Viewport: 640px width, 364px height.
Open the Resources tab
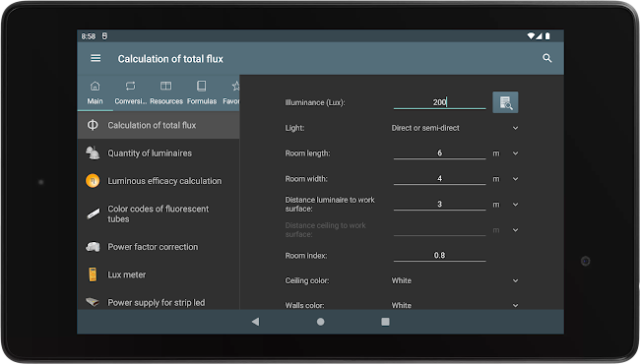pyautogui.click(x=166, y=92)
